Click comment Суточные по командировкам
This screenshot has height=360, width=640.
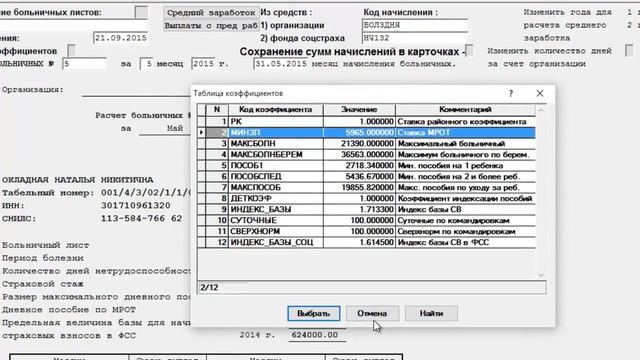coord(465,221)
